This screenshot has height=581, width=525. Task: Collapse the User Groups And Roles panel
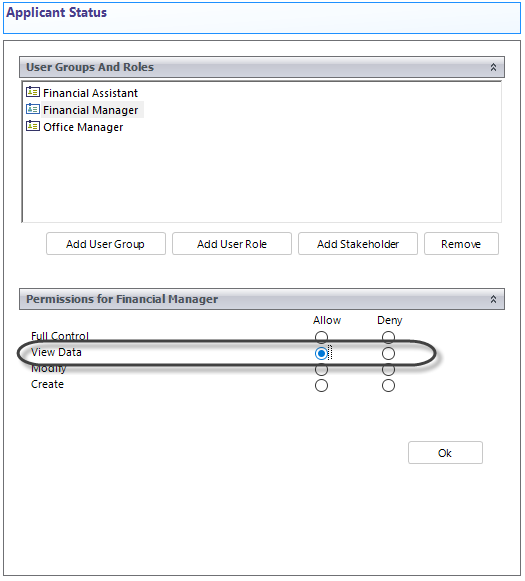pyautogui.click(x=493, y=67)
